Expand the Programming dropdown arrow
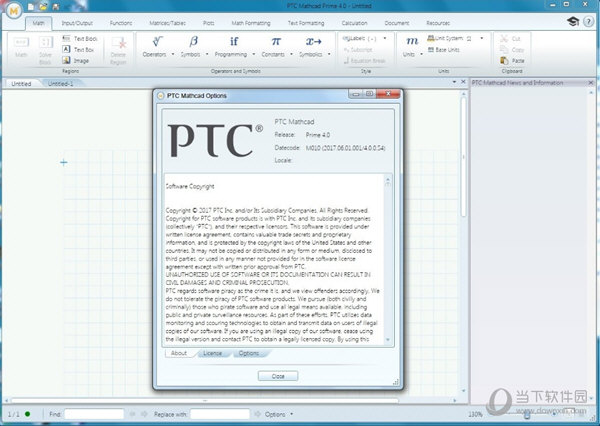 pos(253,54)
